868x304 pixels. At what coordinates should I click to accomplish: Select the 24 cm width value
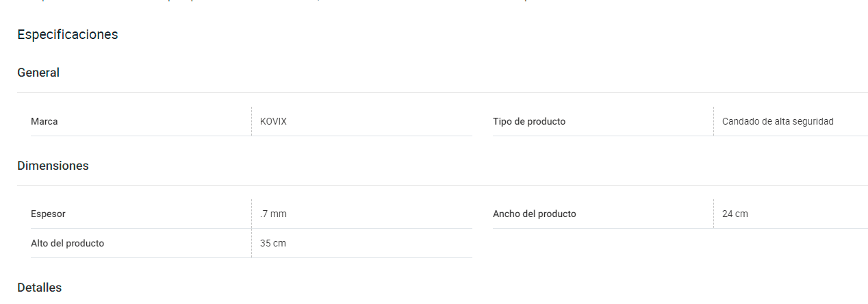pos(735,214)
